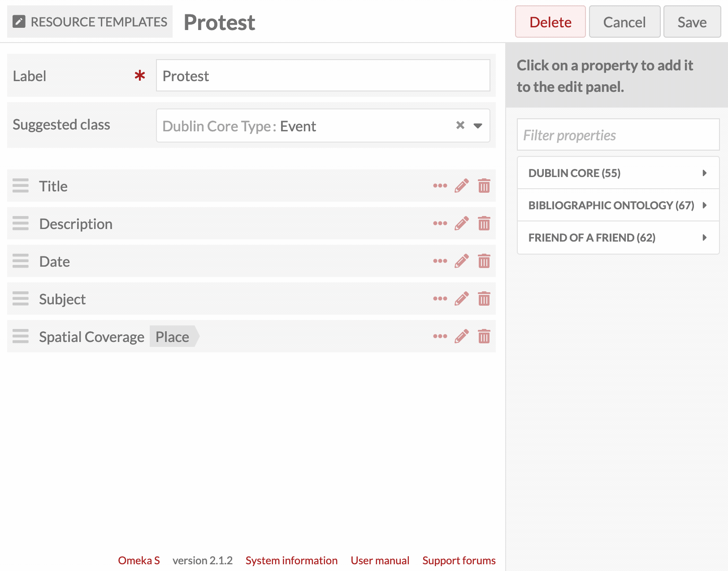728x571 pixels.
Task: Click the Description row drag handle
Action: pyautogui.click(x=21, y=223)
